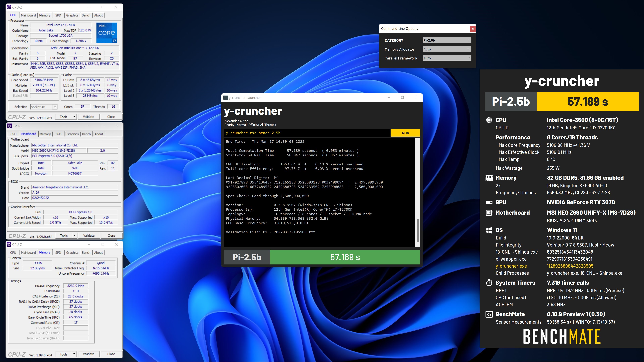Open the Socket #1 selection dropdown
This screenshot has height=362, width=644.
(x=44, y=107)
